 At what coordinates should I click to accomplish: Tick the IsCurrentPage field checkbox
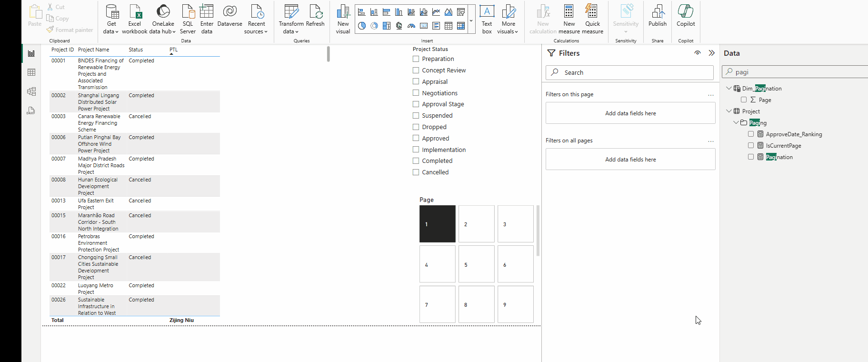click(x=751, y=145)
